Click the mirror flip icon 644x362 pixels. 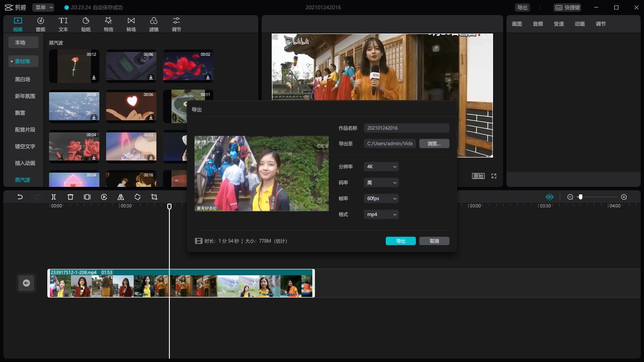point(121,197)
